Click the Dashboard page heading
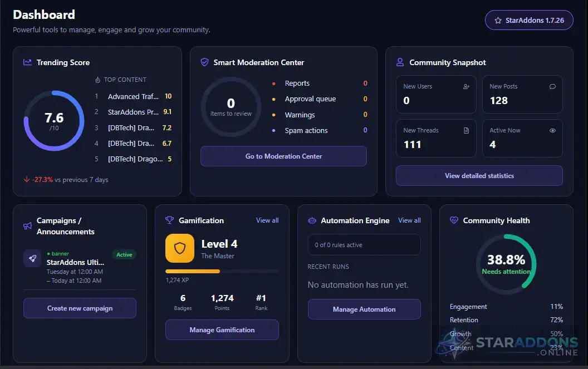Image resolution: width=588 pixels, height=369 pixels. click(x=44, y=14)
